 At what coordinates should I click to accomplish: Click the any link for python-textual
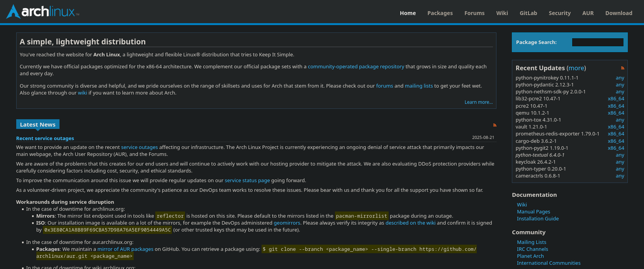point(620,155)
